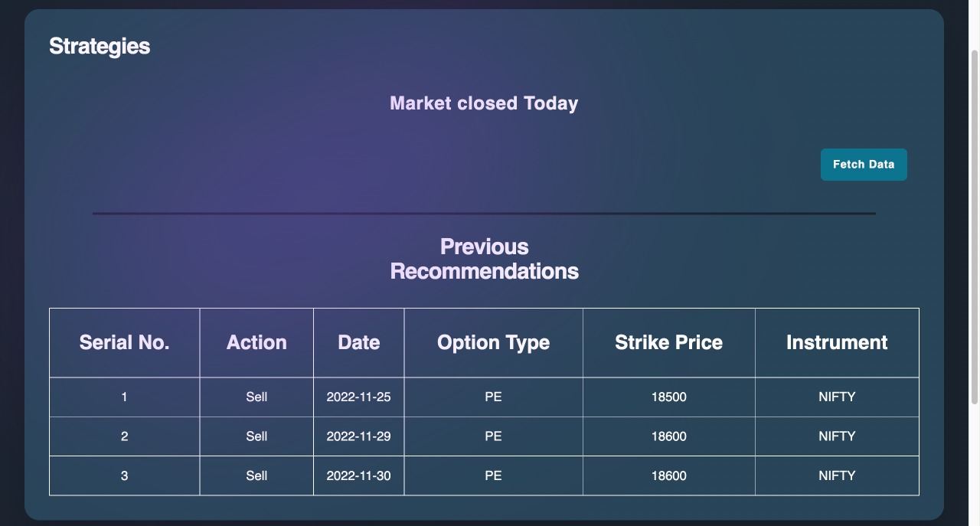Select the Date column header
Screen dimensions: 980x526
click(x=358, y=342)
